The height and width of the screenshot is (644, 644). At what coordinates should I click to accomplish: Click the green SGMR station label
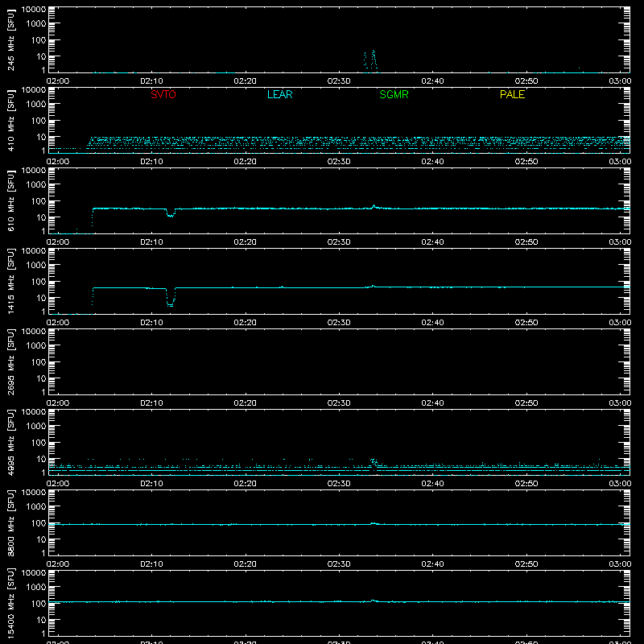coord(394,94)
